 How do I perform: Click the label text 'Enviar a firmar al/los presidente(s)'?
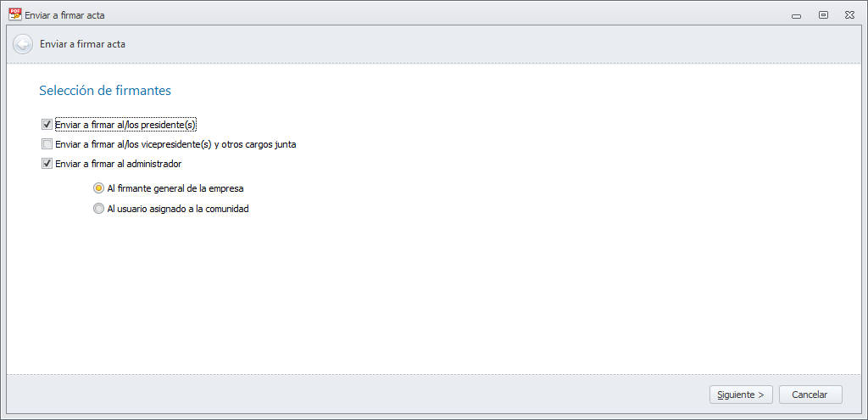click(125, 124)
